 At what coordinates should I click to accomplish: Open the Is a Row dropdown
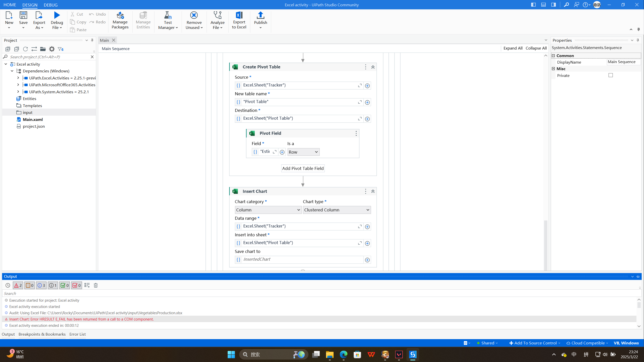[x=303, y=152]
